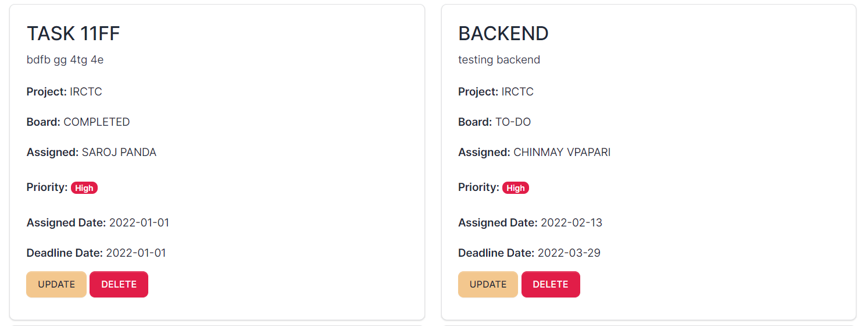
Task: Click the High priority badge on BACKEND
Action: tap(516, 188)
